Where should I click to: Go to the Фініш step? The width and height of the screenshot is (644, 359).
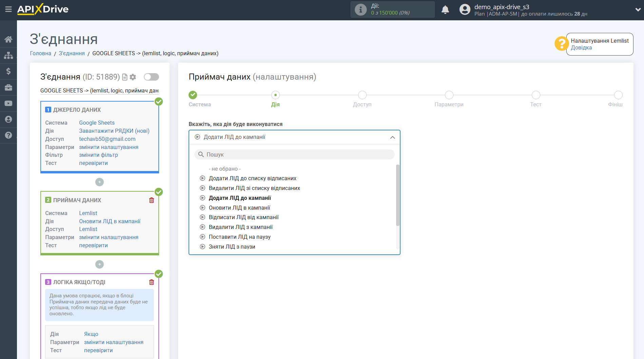[x=618, y=95]
